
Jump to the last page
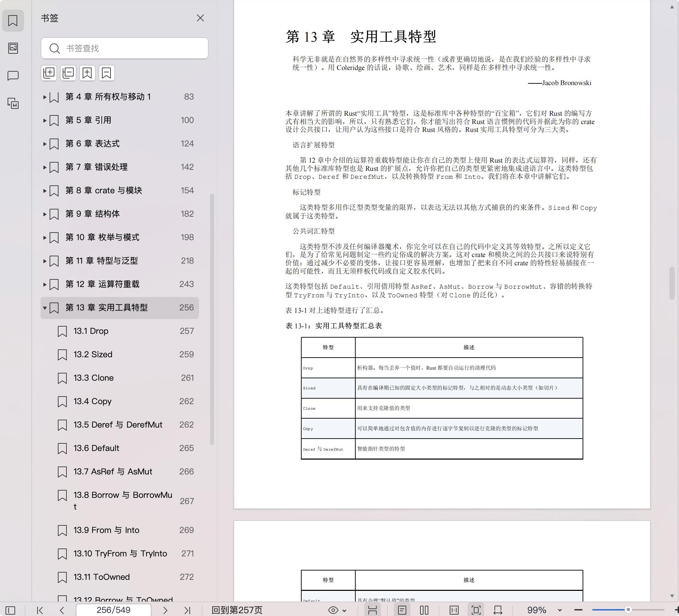coord(187,610)
